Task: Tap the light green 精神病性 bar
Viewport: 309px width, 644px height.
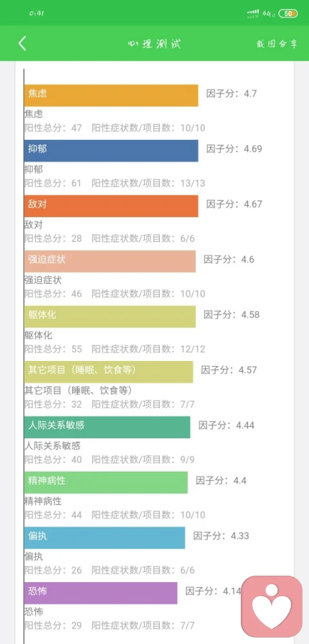Action: click(x=106, y=482)
